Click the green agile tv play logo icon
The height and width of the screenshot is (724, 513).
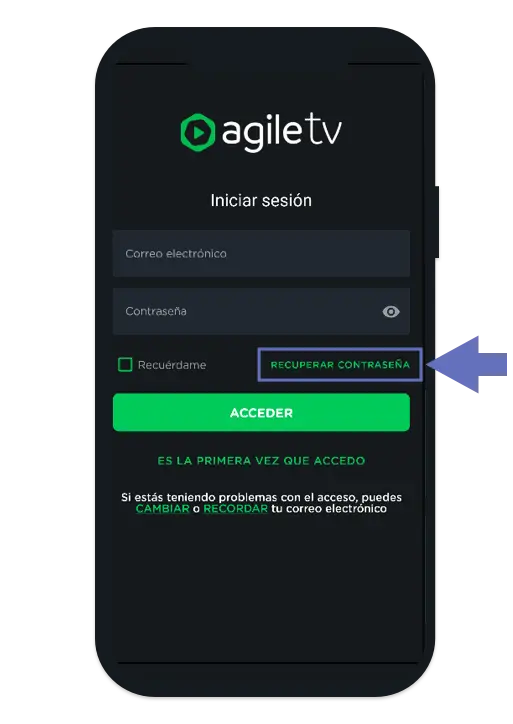(197, 133)
